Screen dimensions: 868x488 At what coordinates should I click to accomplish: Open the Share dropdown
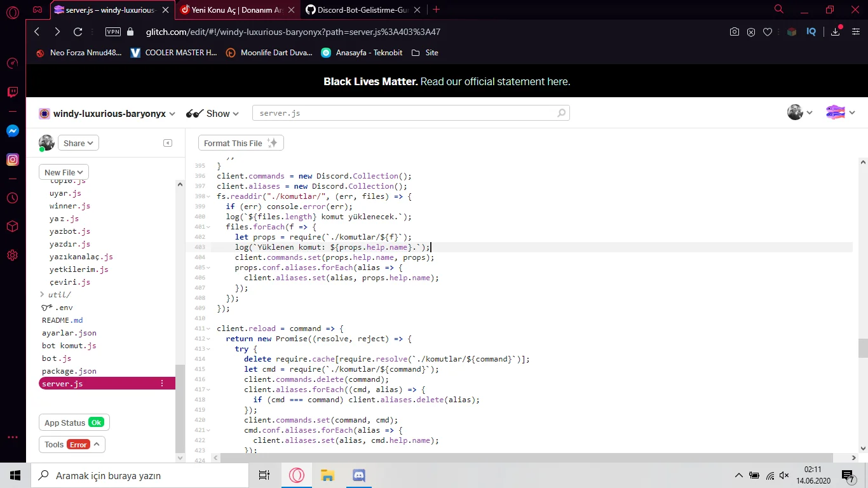(x=78, y=143)
